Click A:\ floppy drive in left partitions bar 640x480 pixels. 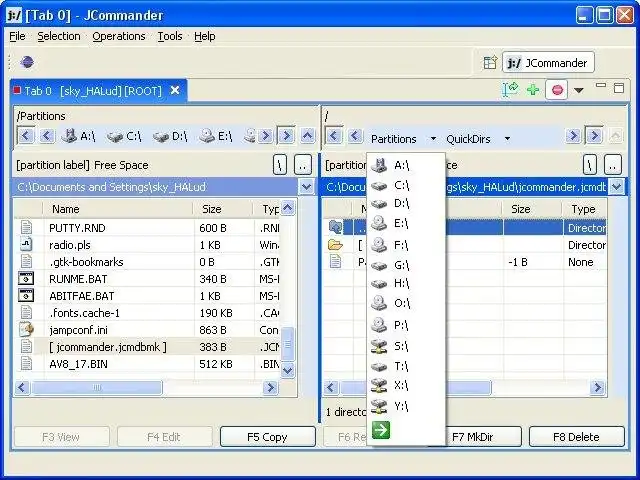tap(78, 136)
